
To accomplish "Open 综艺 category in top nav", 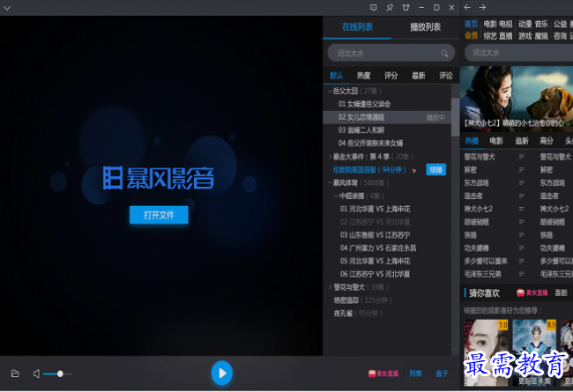I will tap(490, 36).
